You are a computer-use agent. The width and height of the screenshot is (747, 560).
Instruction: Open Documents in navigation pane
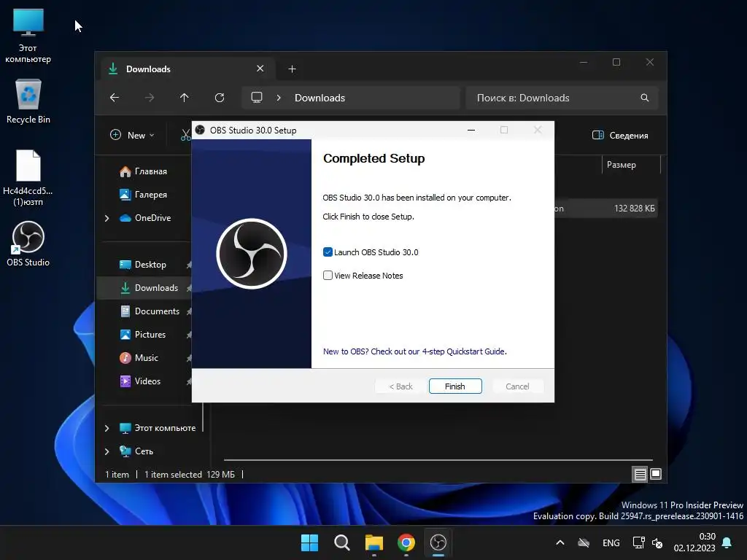[x=150, y=311]
